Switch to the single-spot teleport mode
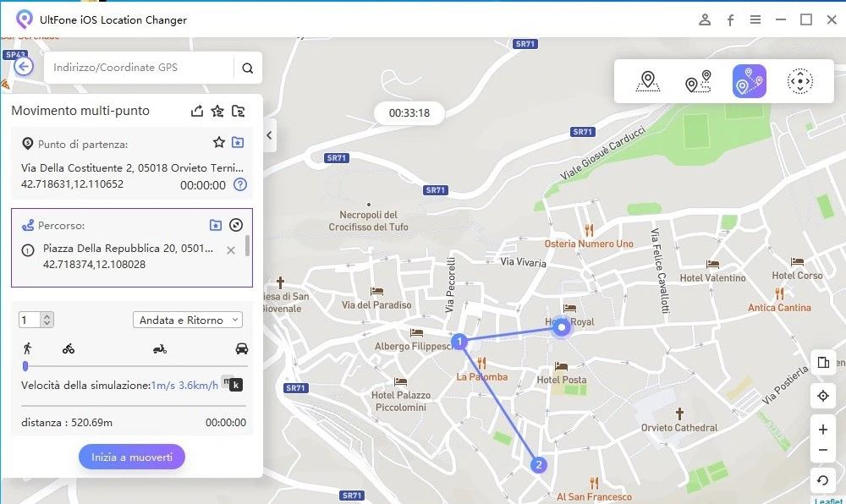This screenshot has width=846, height=504. pos(647,81)
